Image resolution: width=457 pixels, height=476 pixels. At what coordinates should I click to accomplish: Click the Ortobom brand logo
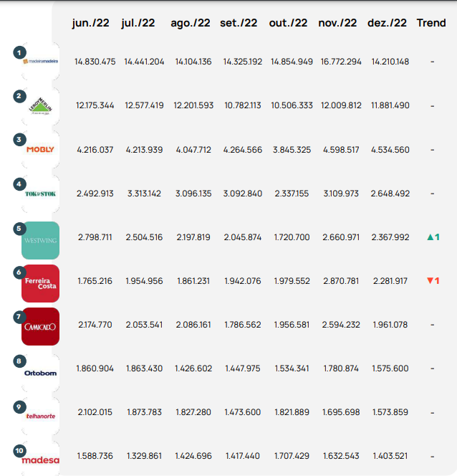[41, 372]
